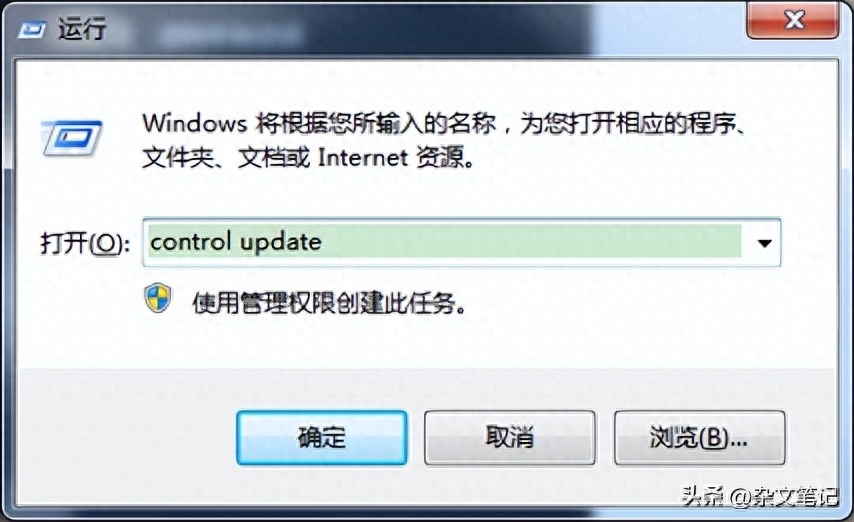Click empty green area of the Open field

tap(531, 242)
